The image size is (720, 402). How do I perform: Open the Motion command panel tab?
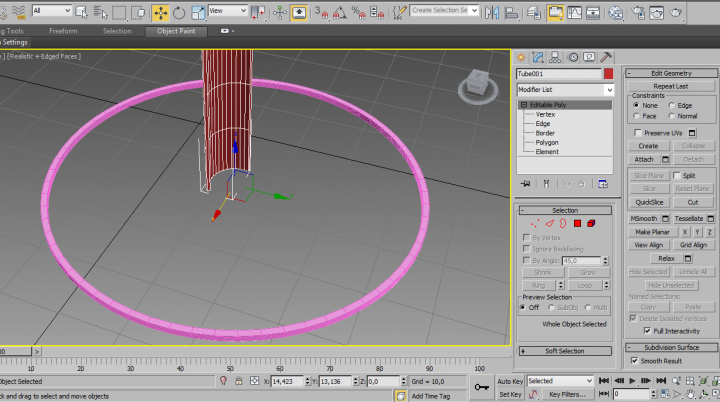click(x=575, y=57)
